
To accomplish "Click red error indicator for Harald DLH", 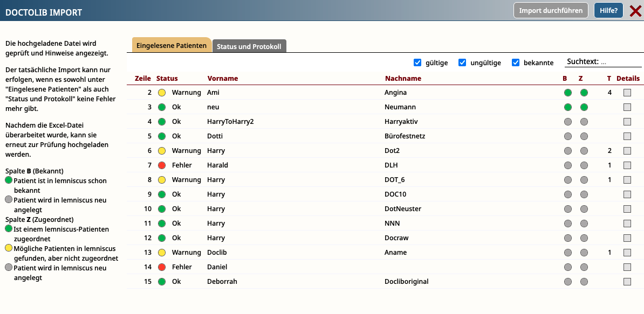I will click(x=162, y=165).
